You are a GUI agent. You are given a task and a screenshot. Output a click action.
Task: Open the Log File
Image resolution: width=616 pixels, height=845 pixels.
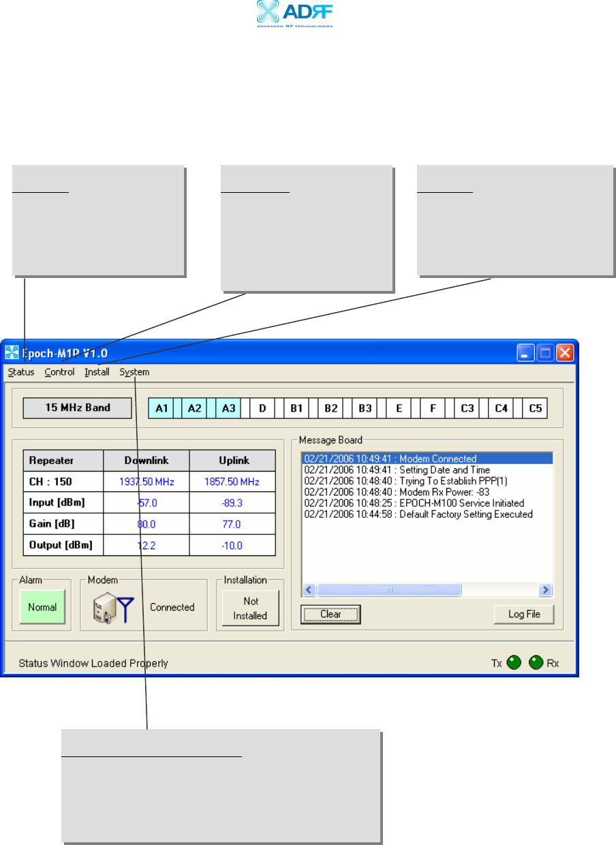point(524,614)
